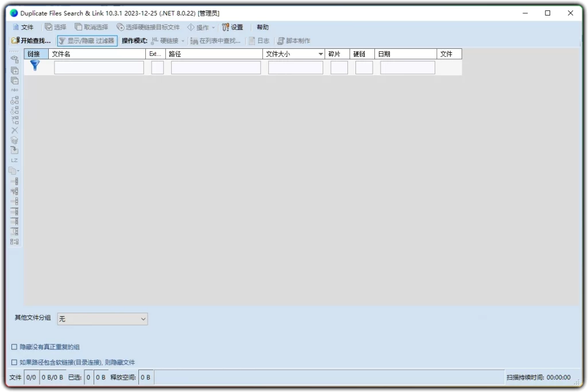
Task: Focus the Ext filter input field
Action: click(x=157, y=68)
